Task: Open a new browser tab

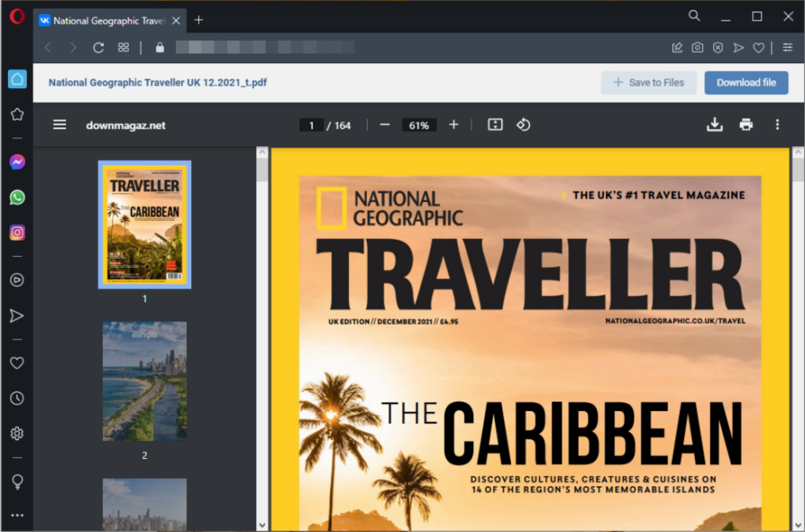Action: tap(199, 20)
